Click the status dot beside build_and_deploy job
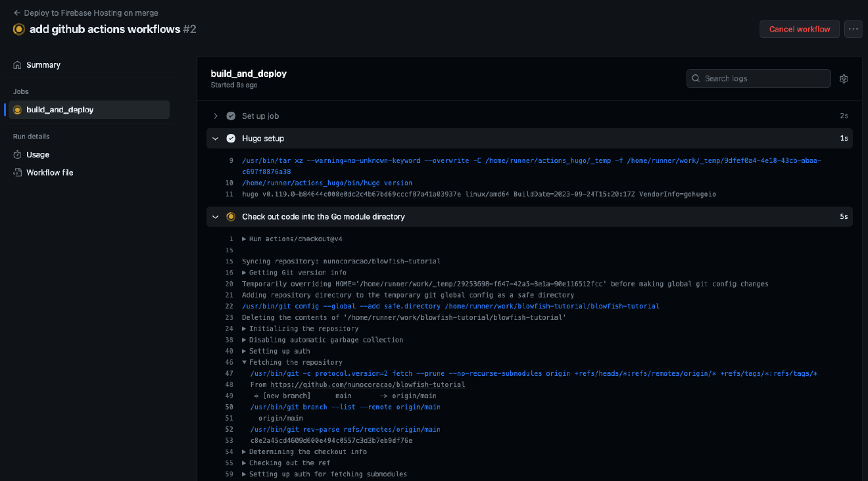The image size is (868, 481). click(x=16, y=109)
